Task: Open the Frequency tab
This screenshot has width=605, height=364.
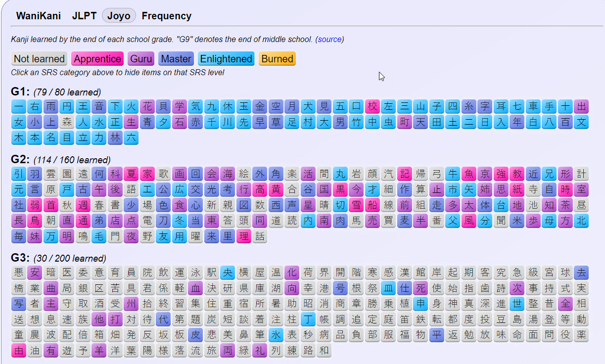Action: click(x=166, y=16)
